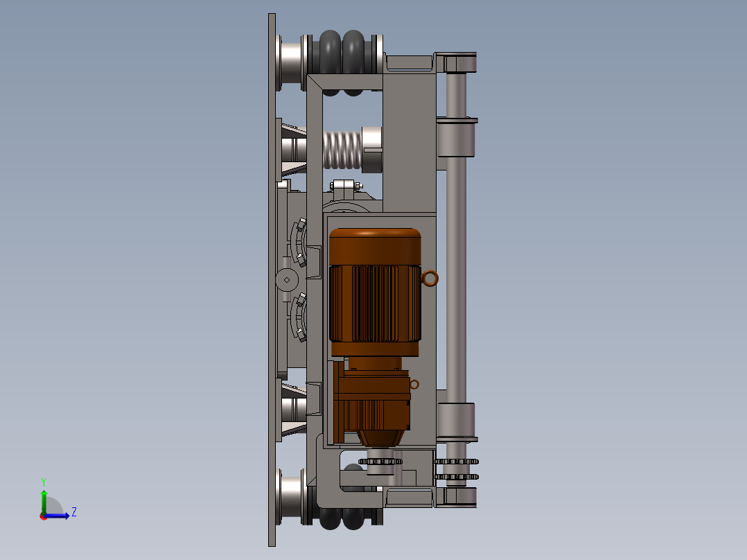Select the double sprocket at the shaft's lower end
This screenshot has width=747, height=560.
pyautogui.click(x=456, y=469)
